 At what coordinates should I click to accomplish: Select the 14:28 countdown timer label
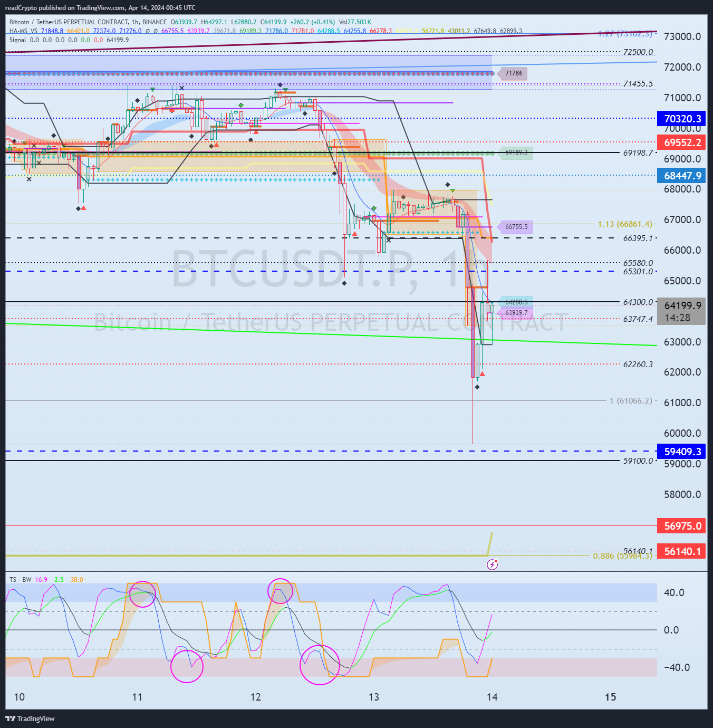678,318
